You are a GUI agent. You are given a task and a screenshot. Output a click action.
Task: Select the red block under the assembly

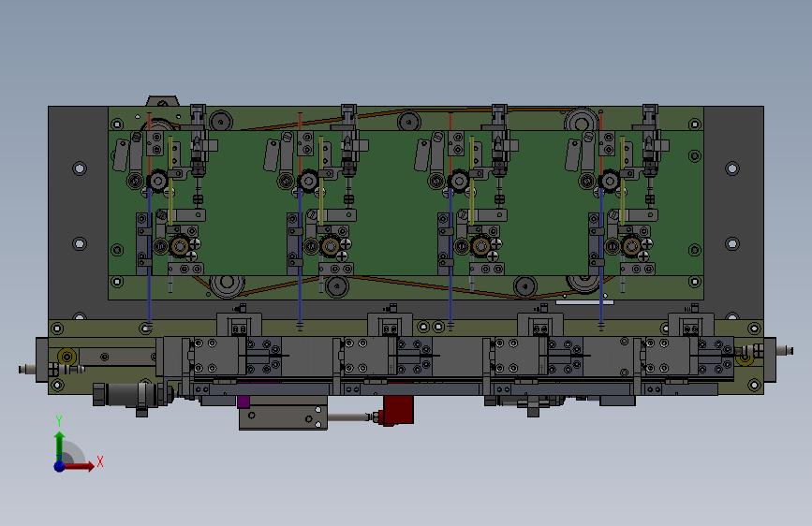[x=398, y=411]
